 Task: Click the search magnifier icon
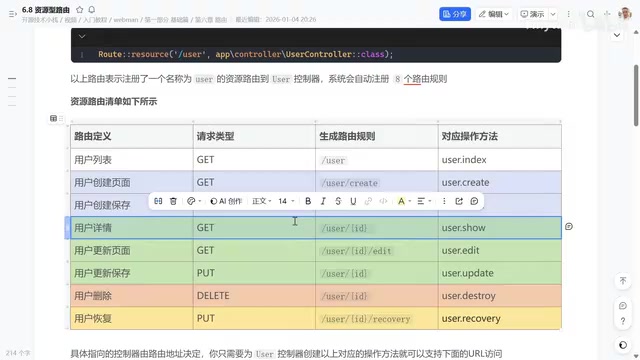pyautogui.click(x=590, y=14)
